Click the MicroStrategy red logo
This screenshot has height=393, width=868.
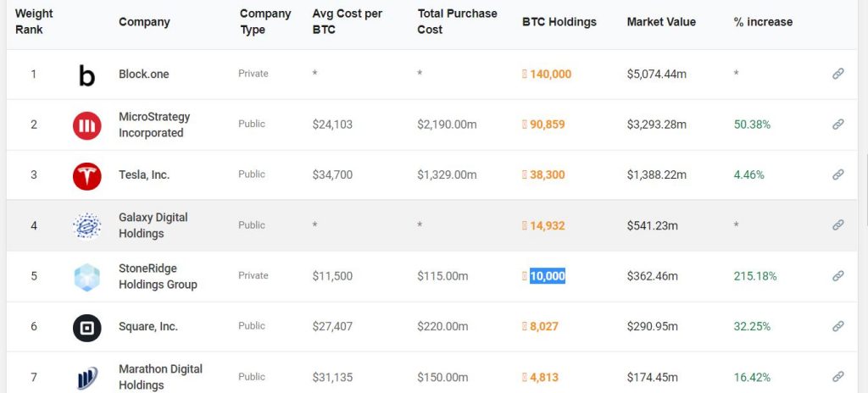(87, 125)
